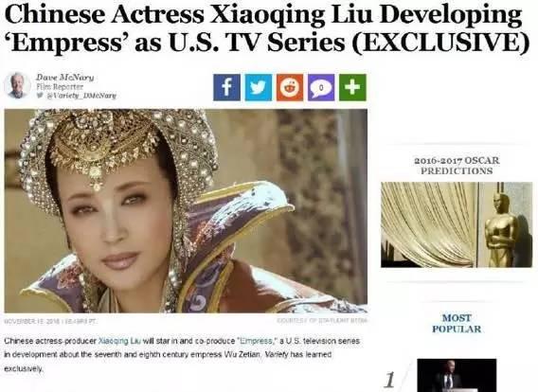Share article on Twitter
The image size is (538, 392).
[258, 87]
